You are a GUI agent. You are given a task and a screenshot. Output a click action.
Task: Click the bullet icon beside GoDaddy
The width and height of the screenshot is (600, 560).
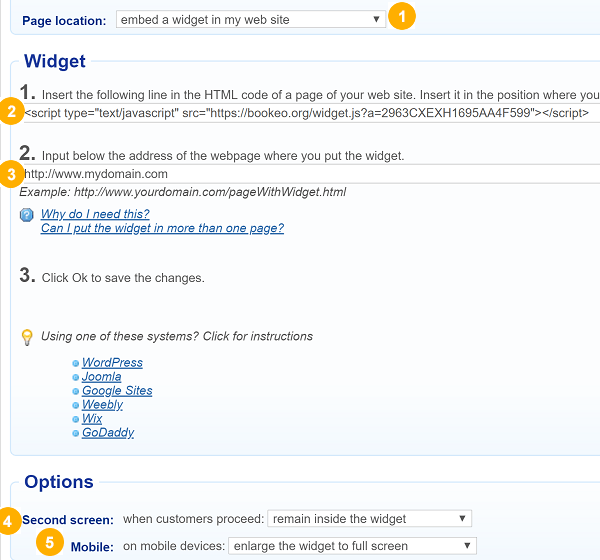pos(75,433)
